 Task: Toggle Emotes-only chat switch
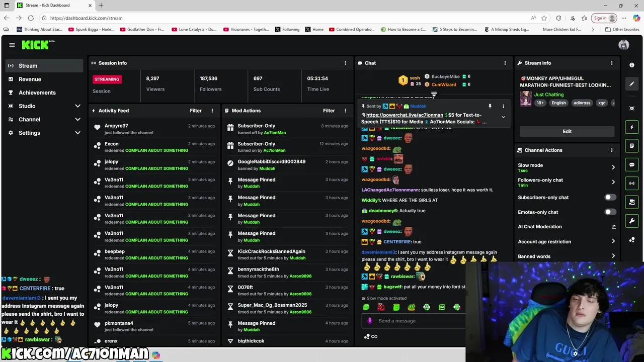click(609, 212)
